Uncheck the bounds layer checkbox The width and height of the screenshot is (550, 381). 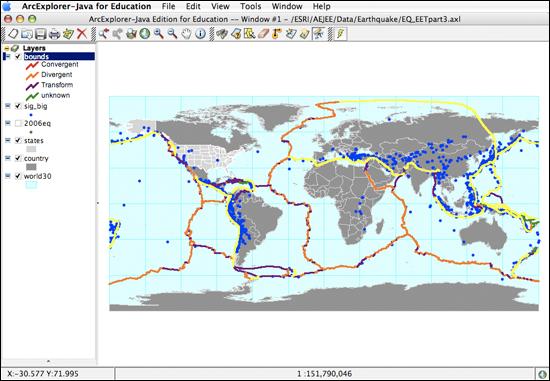[x=18, y=56]
